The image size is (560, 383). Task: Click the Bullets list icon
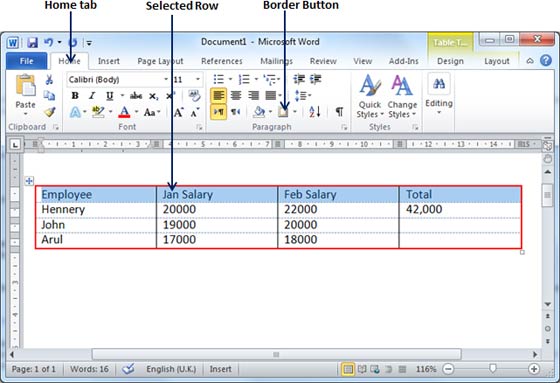pyautogui.click(x=219, y=79)
